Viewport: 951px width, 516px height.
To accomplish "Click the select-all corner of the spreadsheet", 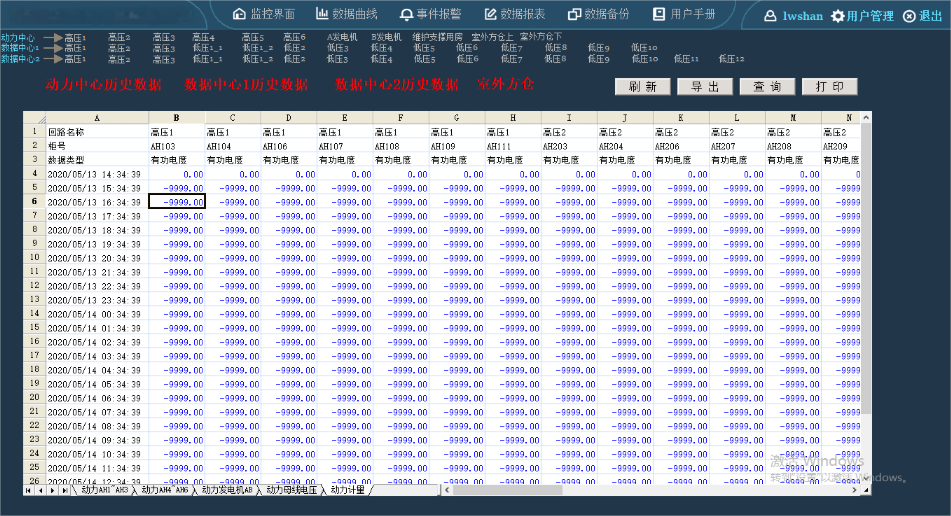I will pos(35,118).
